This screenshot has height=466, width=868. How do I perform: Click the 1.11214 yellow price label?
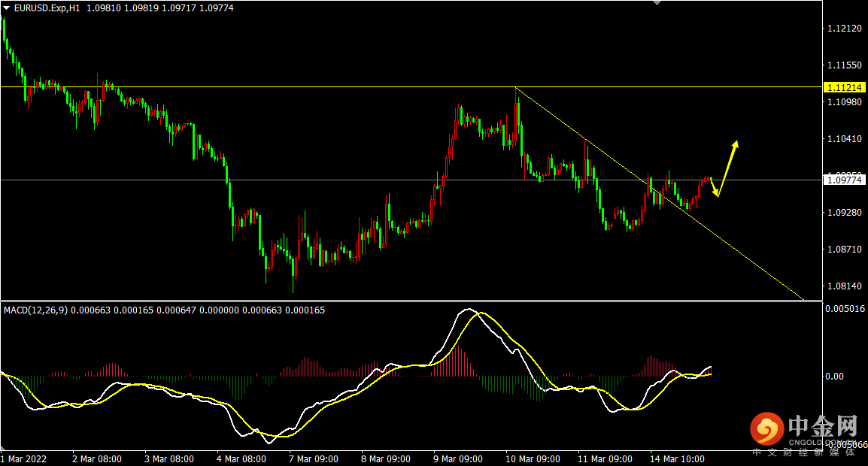pos(844,87)
